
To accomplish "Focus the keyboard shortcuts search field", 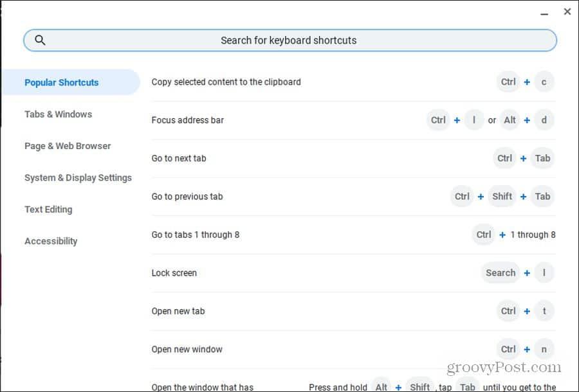I will pyautogui.click(x=290, y=40).
